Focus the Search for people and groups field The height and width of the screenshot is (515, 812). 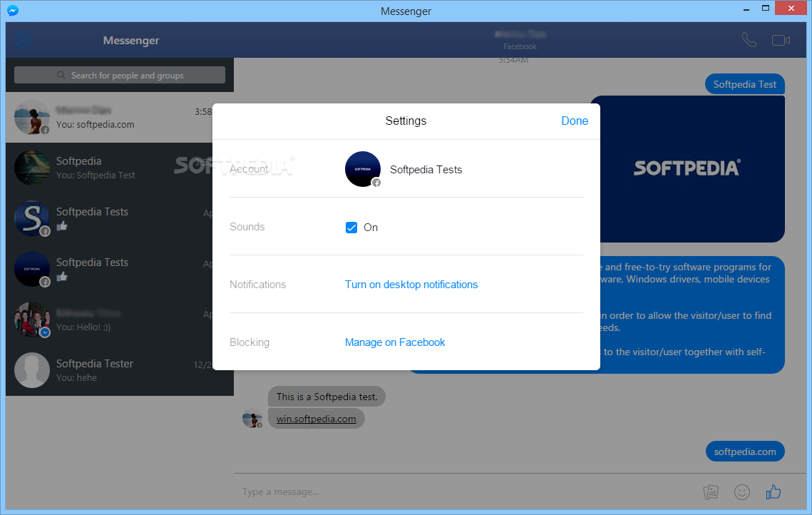[x=120, y=75]
